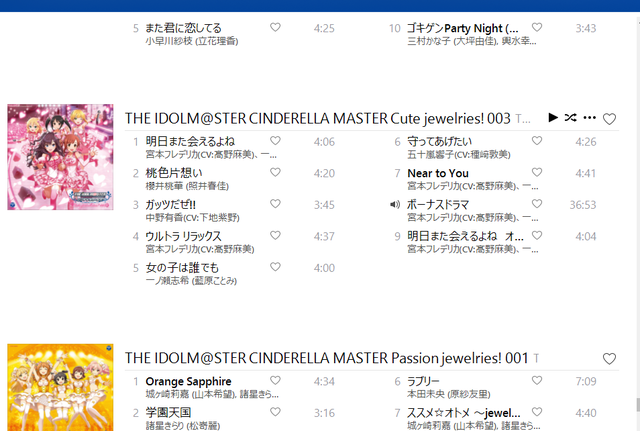Love the song また君に恋してる
The image size is (640, 431).
[x=276, y=27]
